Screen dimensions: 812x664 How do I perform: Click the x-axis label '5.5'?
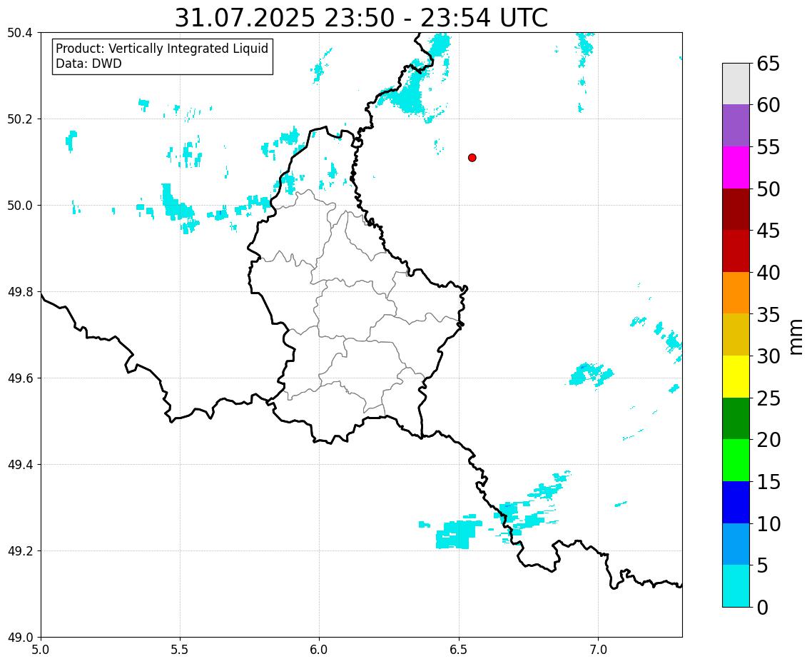click(180, 650)
